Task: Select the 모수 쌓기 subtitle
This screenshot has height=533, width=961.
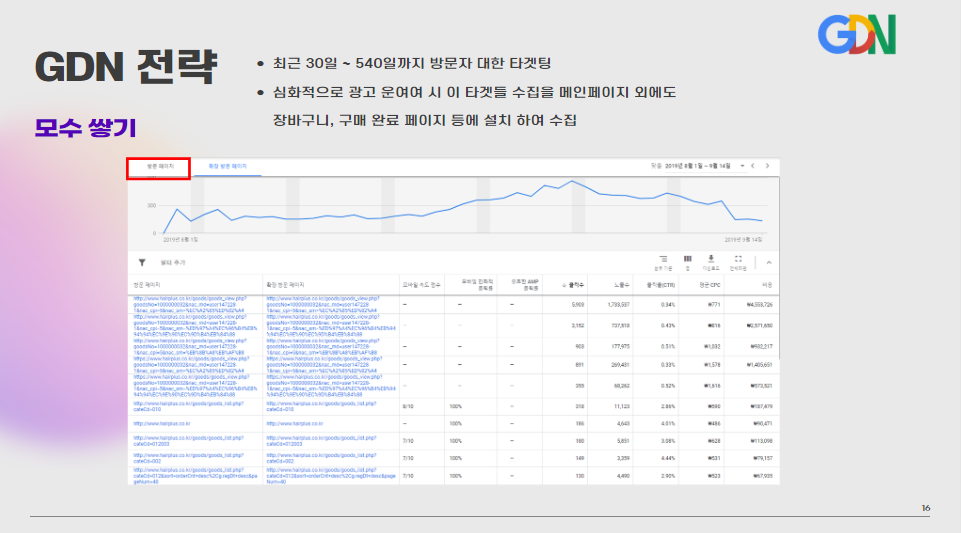Action: 85,128
